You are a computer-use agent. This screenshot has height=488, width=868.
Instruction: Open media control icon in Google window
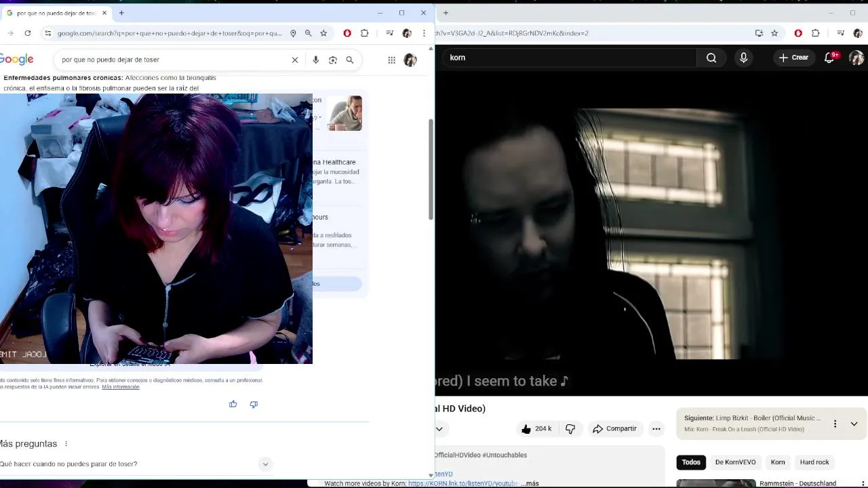[x=389, y=33]
